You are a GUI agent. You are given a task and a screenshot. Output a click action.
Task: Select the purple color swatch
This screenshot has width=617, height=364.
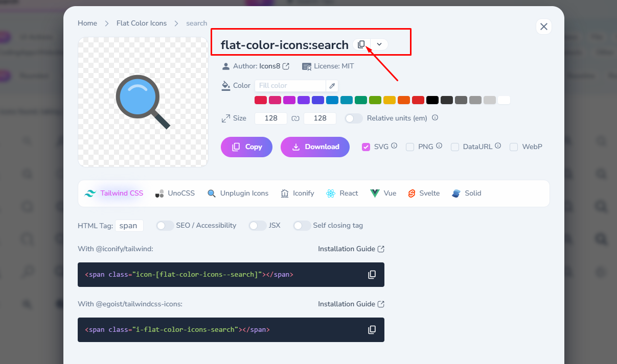pos(304,100)
